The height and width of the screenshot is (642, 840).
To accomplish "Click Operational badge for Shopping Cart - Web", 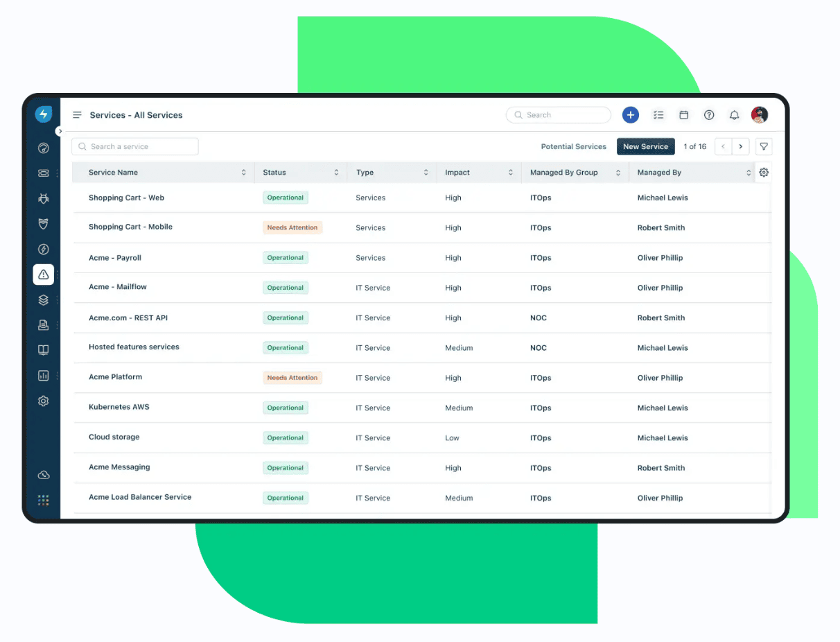I will tap(286, 198).
